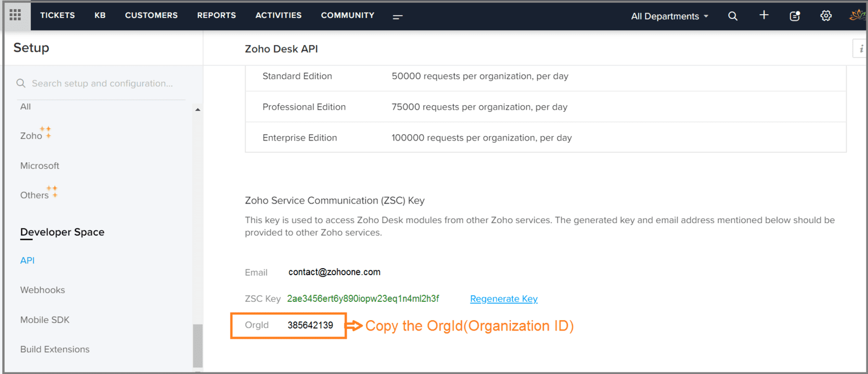This screenshot has width=868, height=374.
Task: Click the sidebar scrollbar thumb
Action: click(x=197, y=346)
